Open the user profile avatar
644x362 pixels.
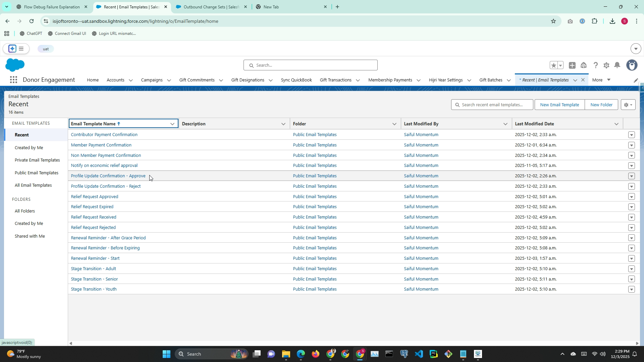632,65
